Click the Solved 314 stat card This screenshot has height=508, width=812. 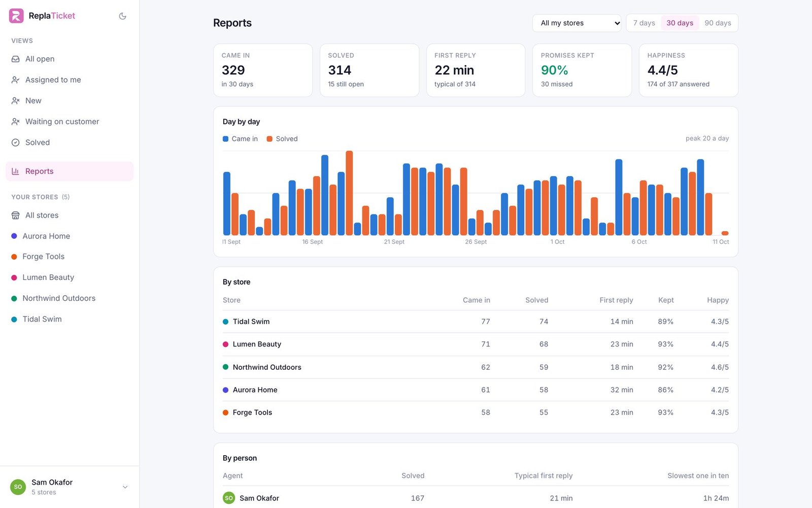pyautogui.click(x=369, y=70)
